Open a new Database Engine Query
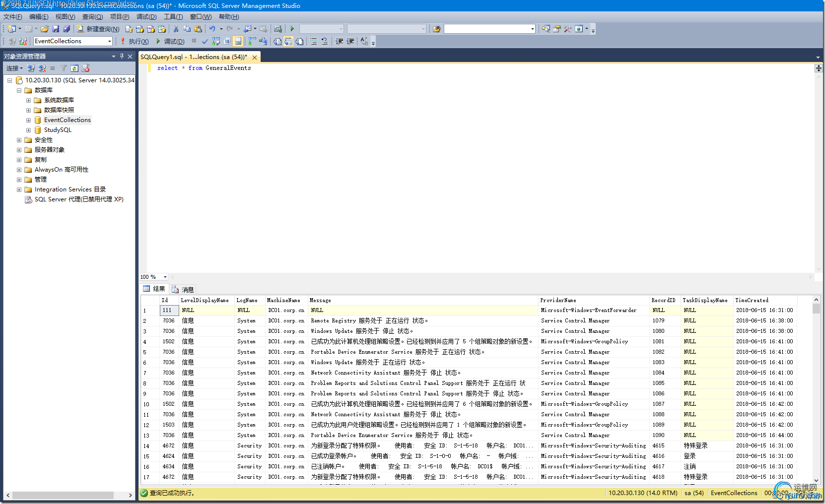 [129, 29]
